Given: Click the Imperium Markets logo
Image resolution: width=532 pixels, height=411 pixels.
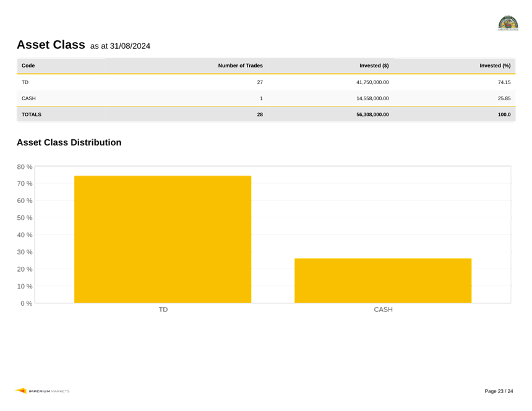Looking at the screenshot, I should pyautogui.click(x=42, y=391).
